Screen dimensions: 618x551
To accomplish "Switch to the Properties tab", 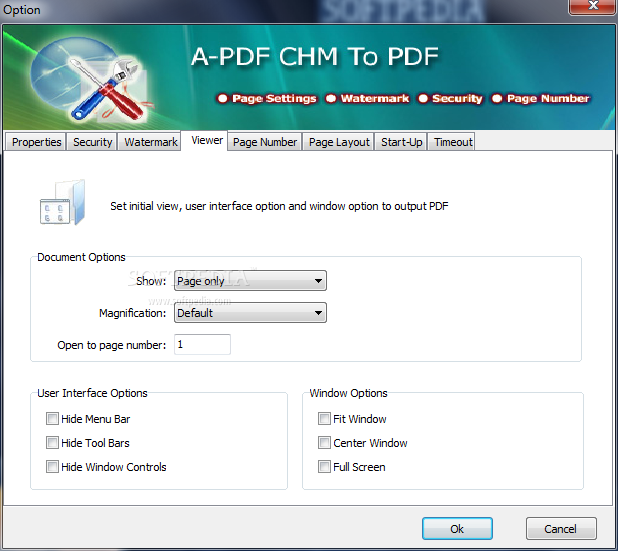I will (x=36, y=142).
